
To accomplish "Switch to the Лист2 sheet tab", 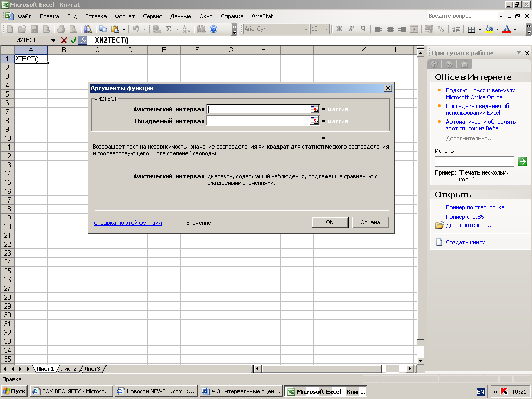I will point(69,369).
